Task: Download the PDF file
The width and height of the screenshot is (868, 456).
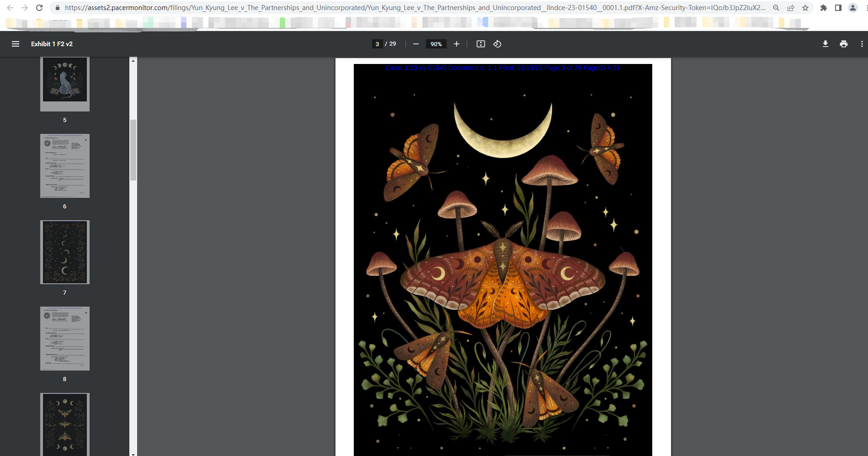Action: point(825,44)
